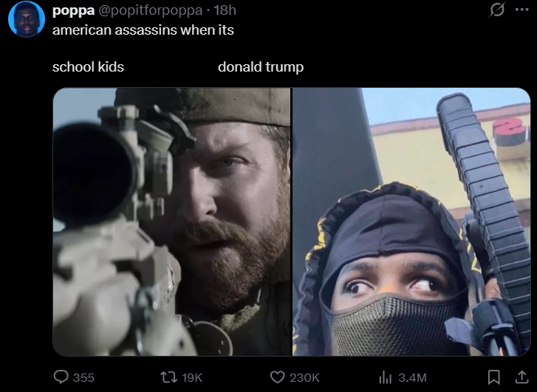Open the three-dot more options menu

521,10
